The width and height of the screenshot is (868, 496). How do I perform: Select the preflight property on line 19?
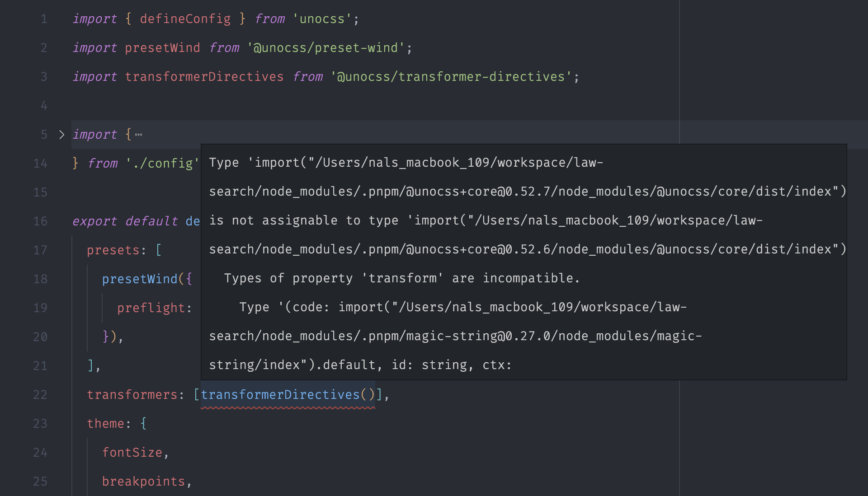[x=149, y=308]
